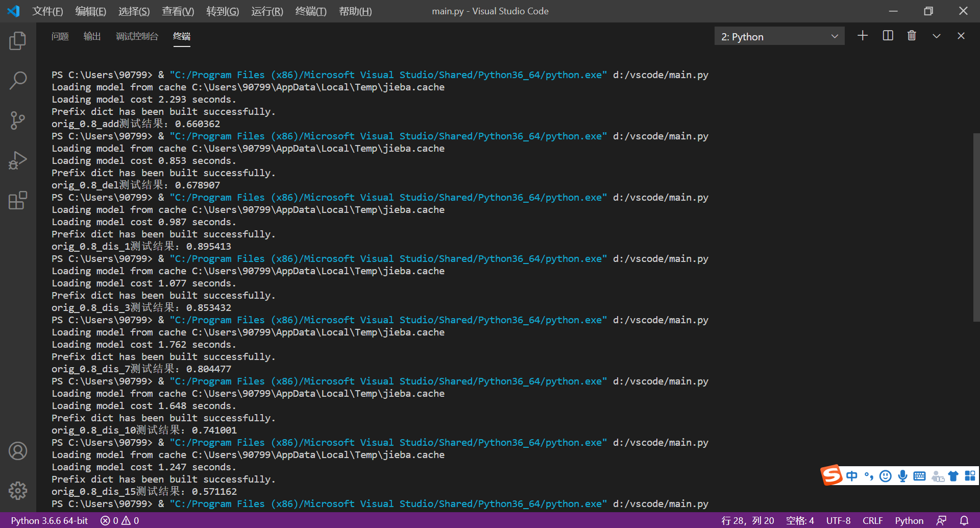This screenshot has width=980, height=528.
Task: Click the 'Loading model cost 1.247 seconds.' line
Action: pyautogui.click(x=144, y=467)
